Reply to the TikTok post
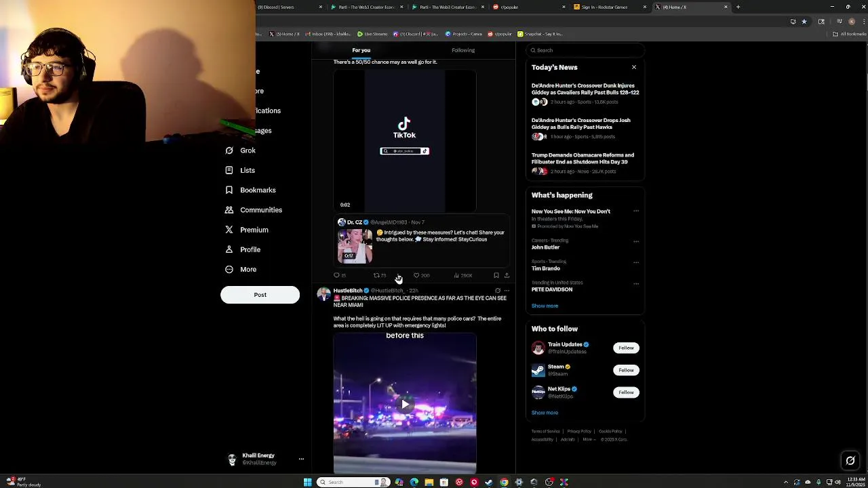This screenshot has height=488, width=868. coord(340,275)
